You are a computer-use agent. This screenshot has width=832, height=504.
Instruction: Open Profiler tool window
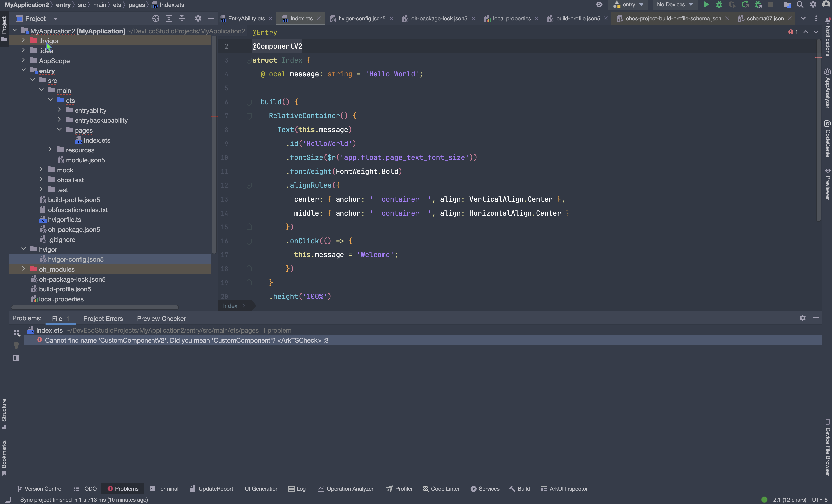tap(399, 488)
